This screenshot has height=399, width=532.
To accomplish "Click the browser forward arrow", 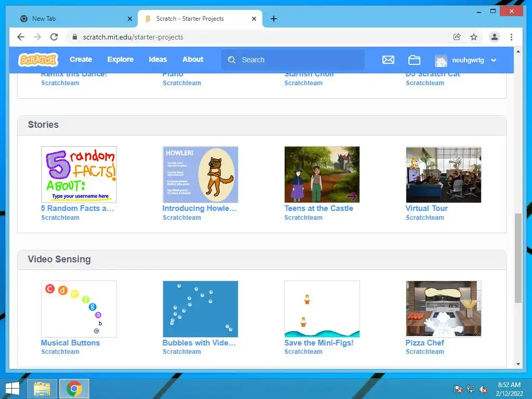I will pyautogui.click(x=37, y=37).
